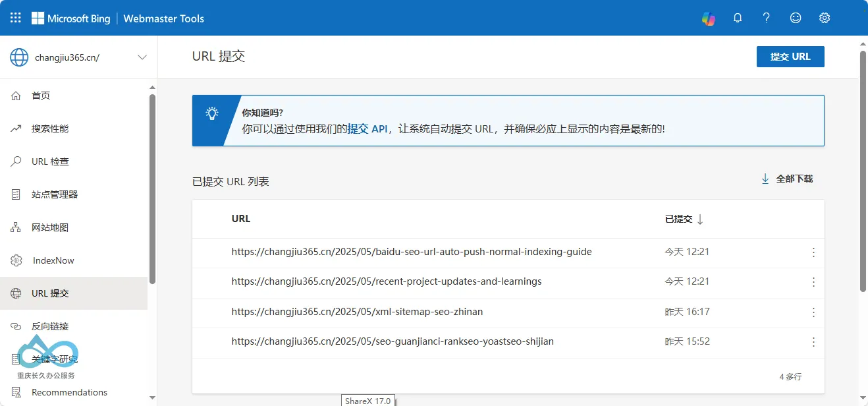This screenshot has height=406, width=868.
Task: Open 网站地图 in sidebar
Action: (74, 227)
